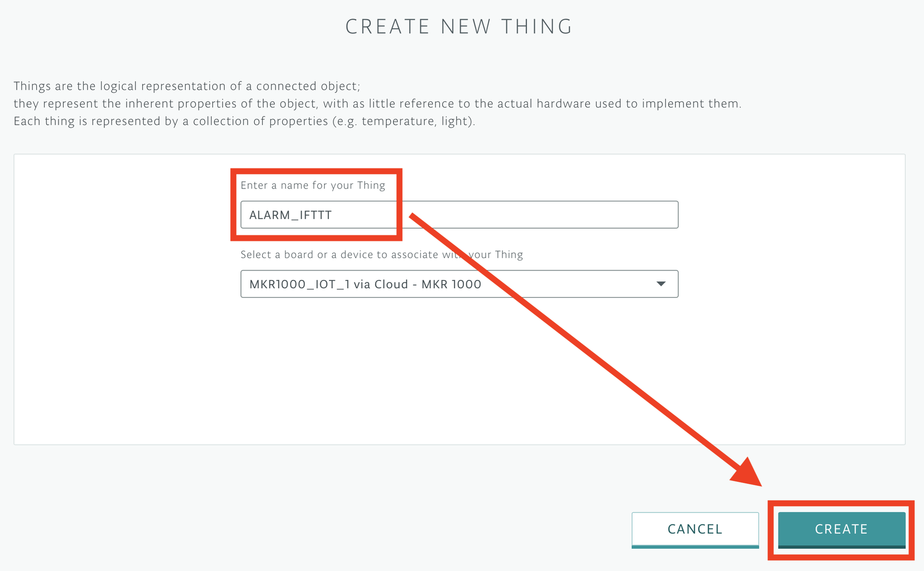Click the CREATE button
The height and width of the screenshot is (571, 924).
click(841, 529)
